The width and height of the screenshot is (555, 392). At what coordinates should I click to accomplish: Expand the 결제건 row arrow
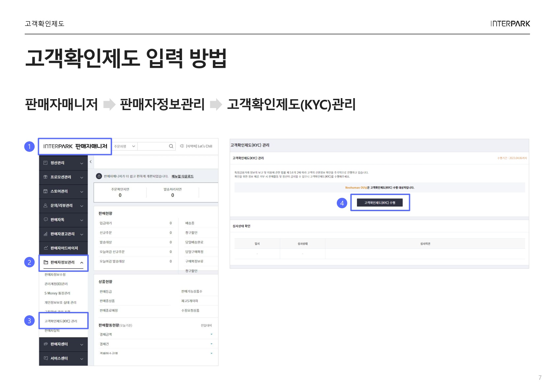pyautogui.click(x=212, y=344)
